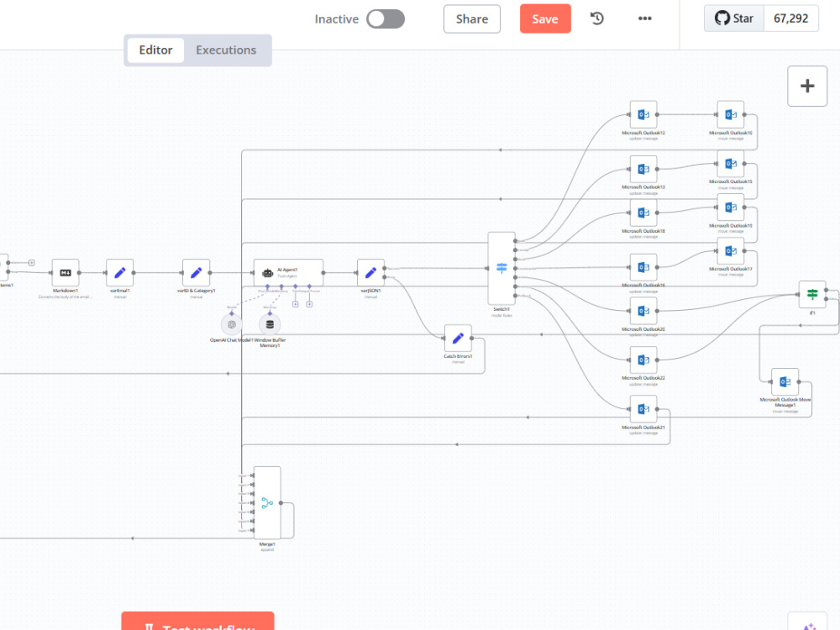Switch to the Executions tab
840x630 pixels.
point(226,50)
